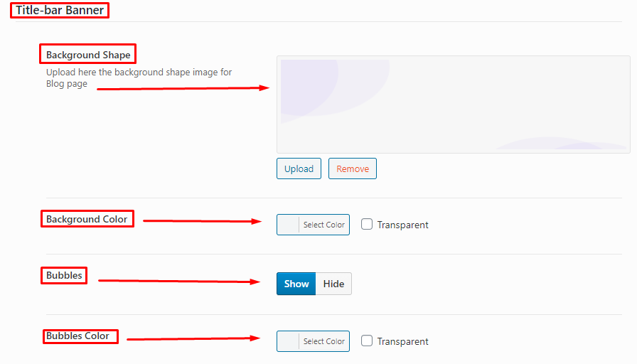Tick the Transparent checkbox for Bubbles Color
The height and width of the screenshot is (364, 637).
point(367,341)
